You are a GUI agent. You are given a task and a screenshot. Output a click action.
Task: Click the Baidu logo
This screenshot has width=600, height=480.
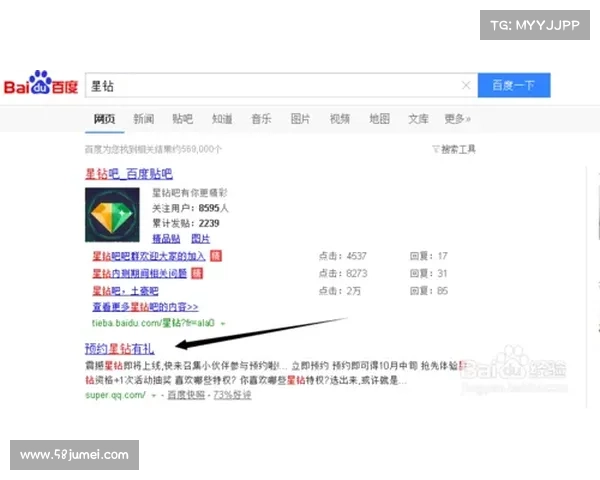coord(42,85)
